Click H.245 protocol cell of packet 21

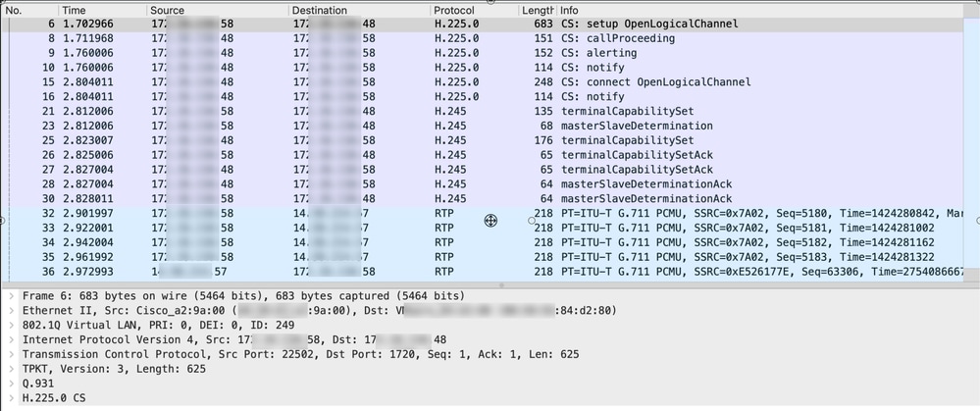pyautogui.click(x=450, y=111)
